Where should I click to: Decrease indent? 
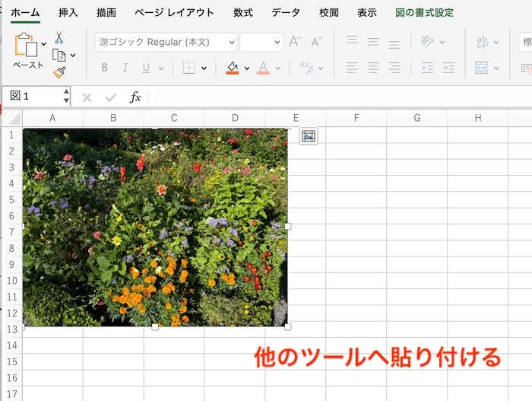[427, 68]
